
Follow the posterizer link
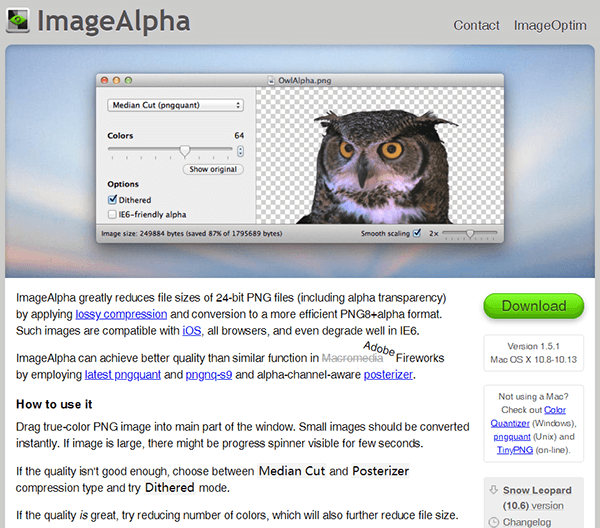pos(388,375)
